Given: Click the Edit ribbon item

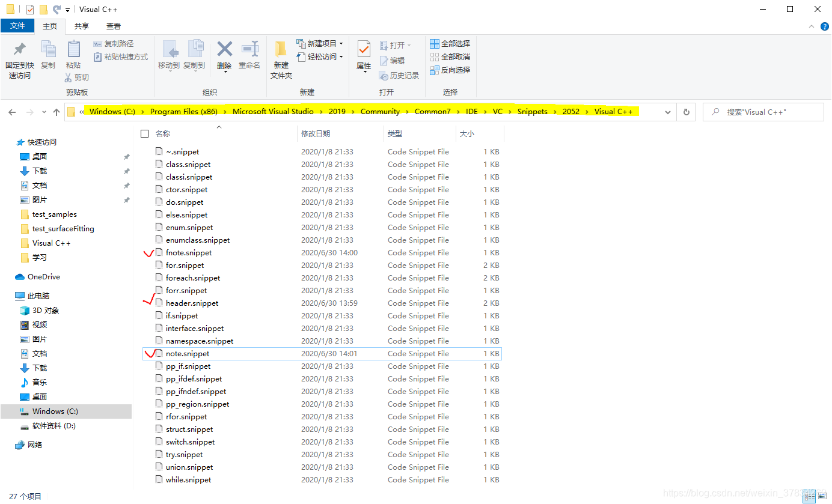Looking at the screenshot, I should point(392,61).
